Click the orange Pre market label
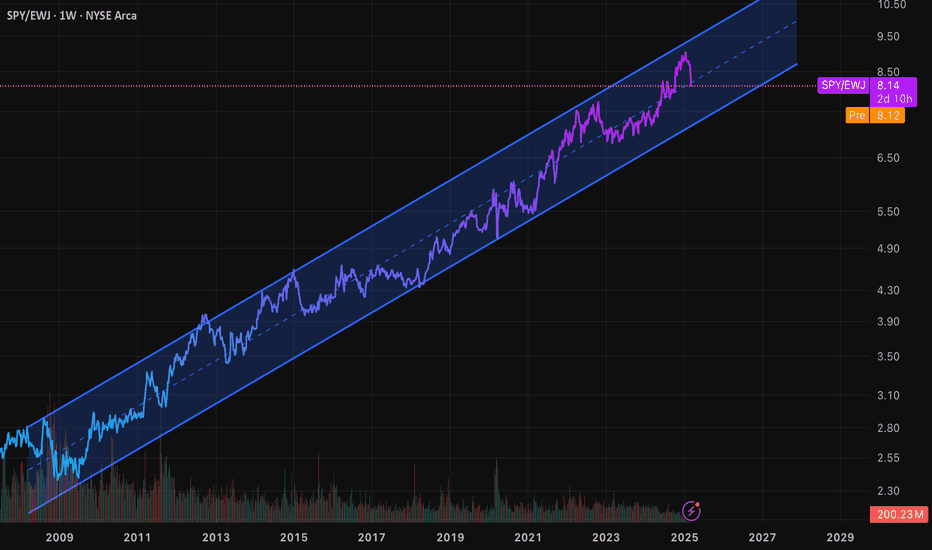 (857, 115)
